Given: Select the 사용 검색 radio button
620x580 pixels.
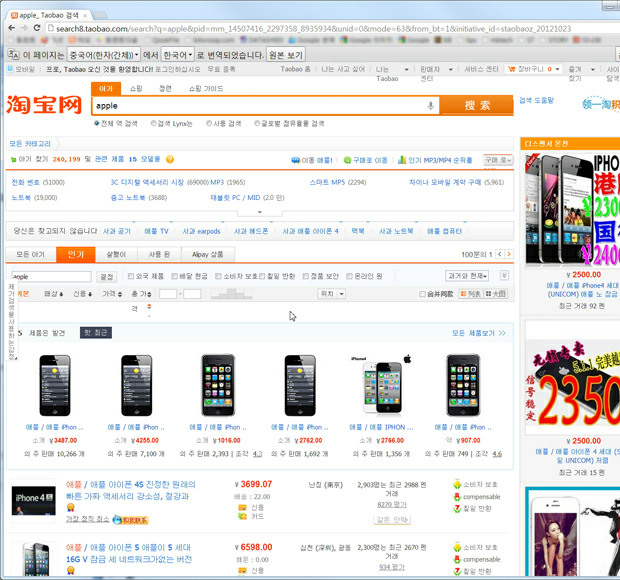Looking at the screenshot, I should (x=209, y=123).
